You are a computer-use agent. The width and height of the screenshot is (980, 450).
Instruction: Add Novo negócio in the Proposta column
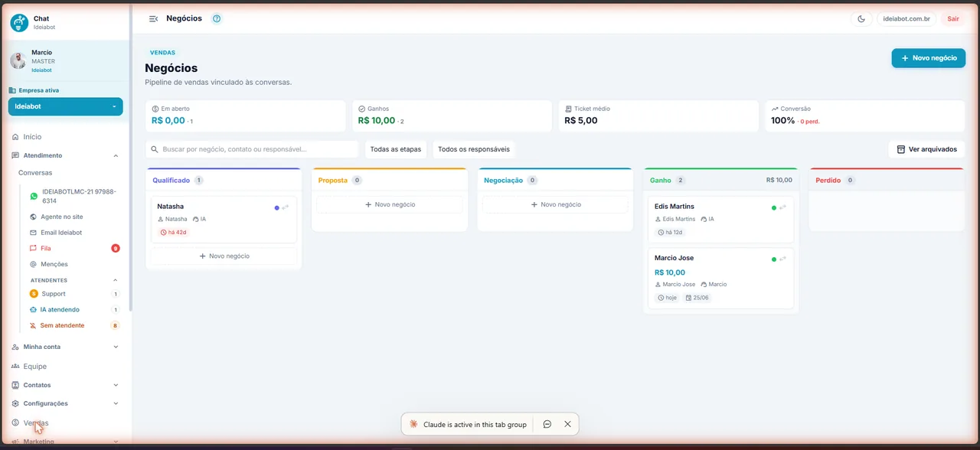[x=390, y=204]
